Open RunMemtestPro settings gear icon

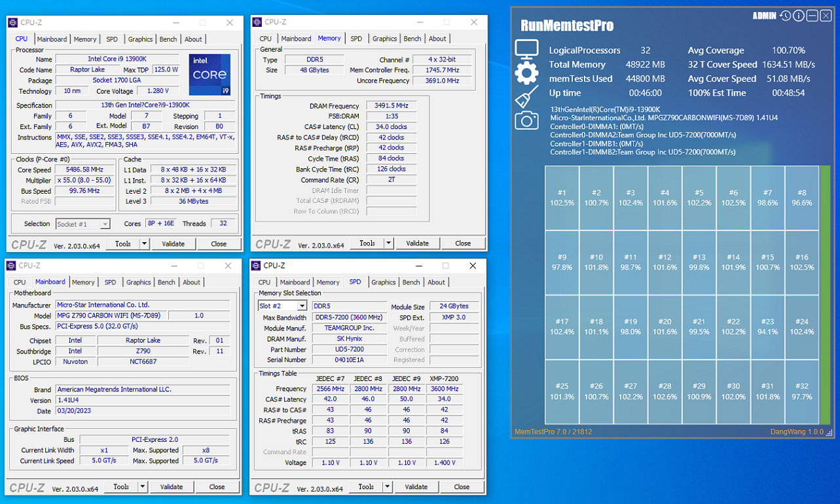(x=526, y=73)
